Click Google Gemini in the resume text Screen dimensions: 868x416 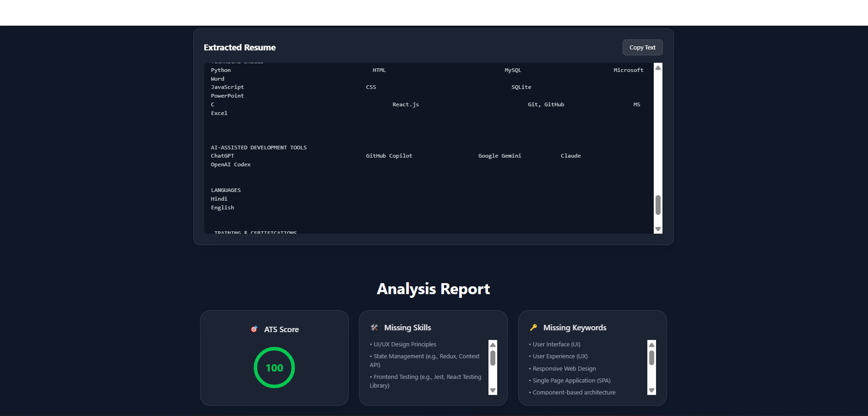point(499,156)
